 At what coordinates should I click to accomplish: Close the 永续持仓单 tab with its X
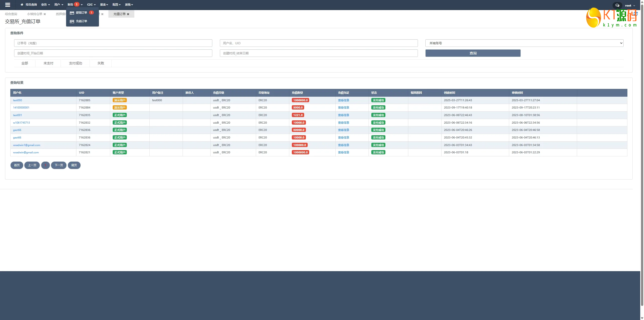[x=45, y=14]
